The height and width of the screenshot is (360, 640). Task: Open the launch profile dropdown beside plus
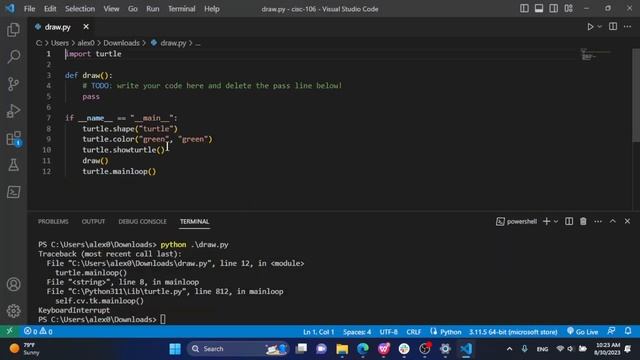(556, 221)
